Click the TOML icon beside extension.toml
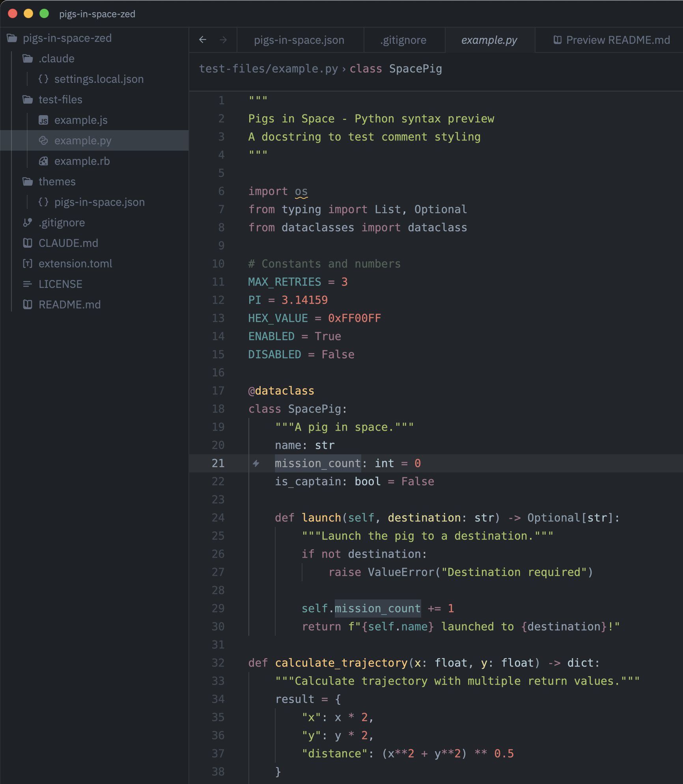683x784 pixels. (x=28, y=264)
